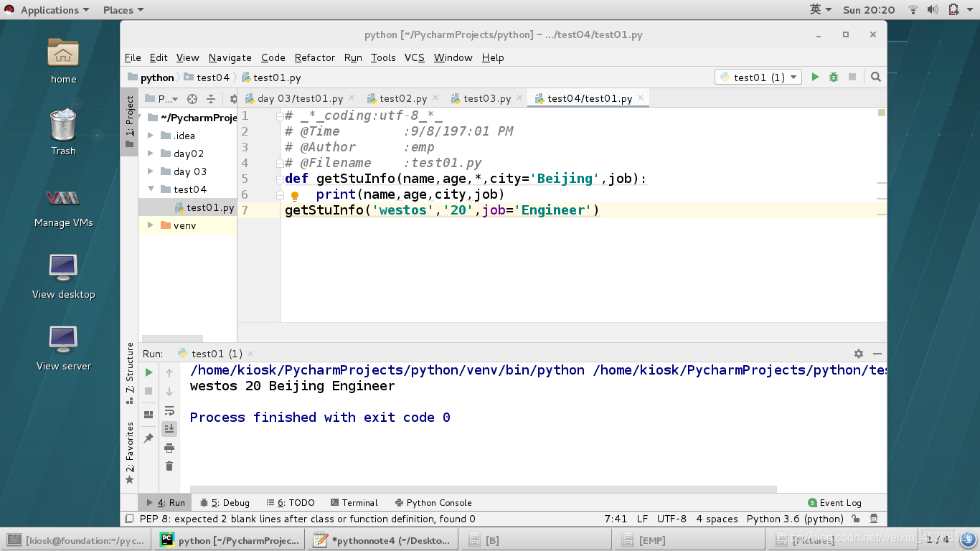This screenshot has width=980, height=551.
Task: Open the Event Log
Action: coord(834,503)
